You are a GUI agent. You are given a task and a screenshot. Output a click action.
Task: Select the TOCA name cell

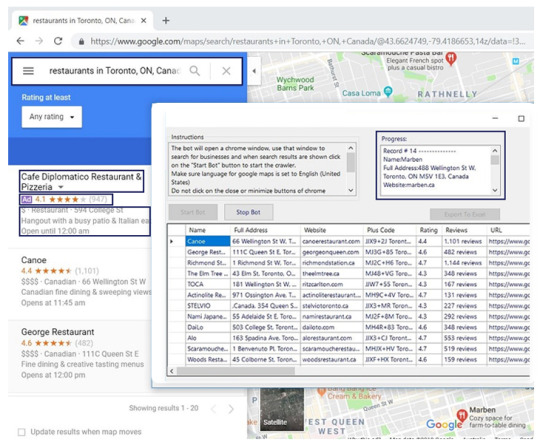208,284
